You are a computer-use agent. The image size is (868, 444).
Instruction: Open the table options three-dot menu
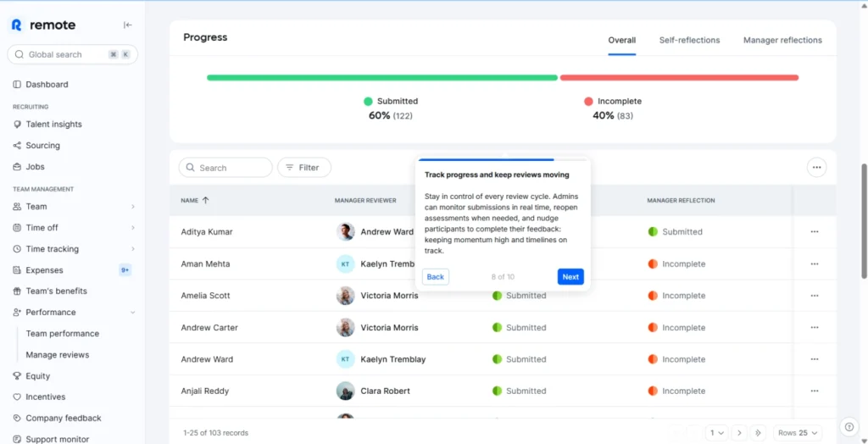click(x=816, y=168)
